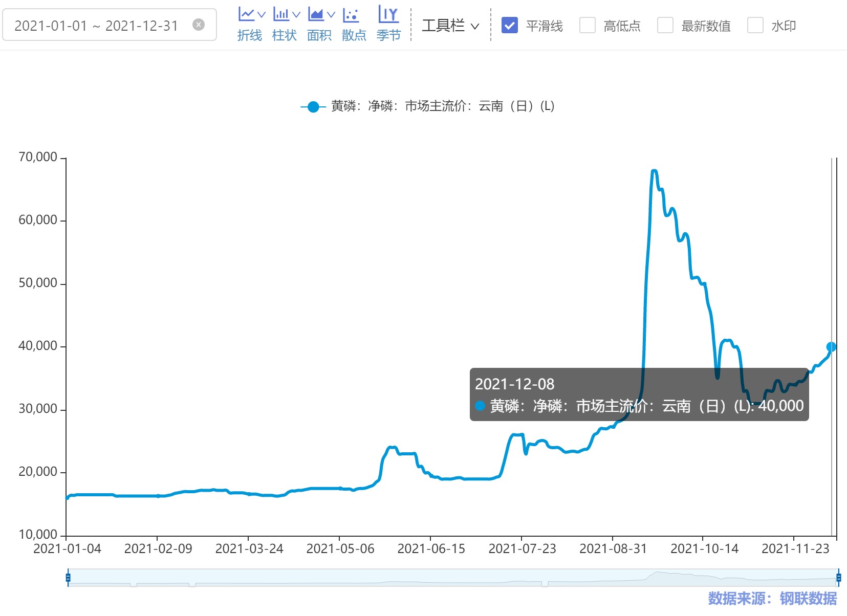Viewport: 847px width, 616px height.
Task: Click the 40,000 y-axis label
Action: (38, 346)
